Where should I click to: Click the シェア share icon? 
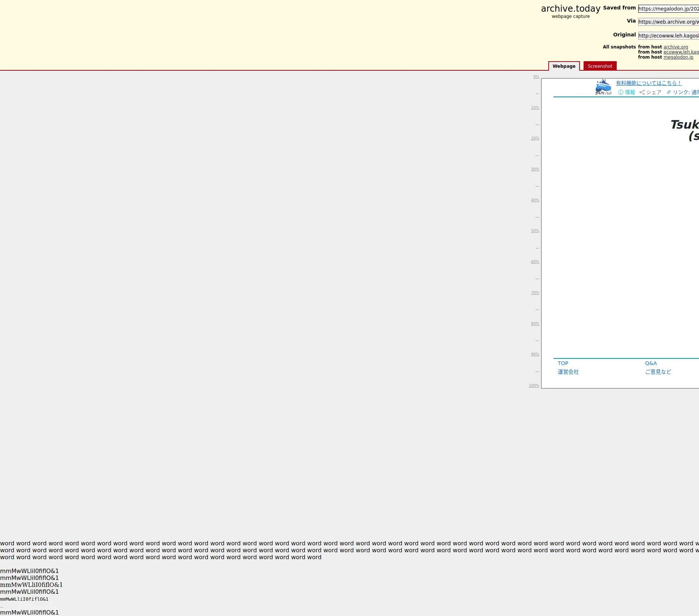click(x=642, y=93)
